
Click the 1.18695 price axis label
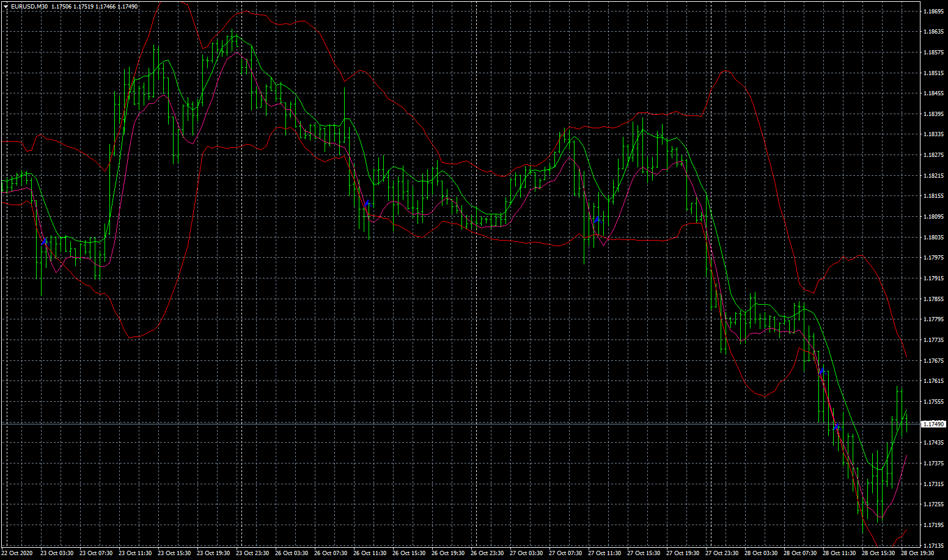click(933, 11)
